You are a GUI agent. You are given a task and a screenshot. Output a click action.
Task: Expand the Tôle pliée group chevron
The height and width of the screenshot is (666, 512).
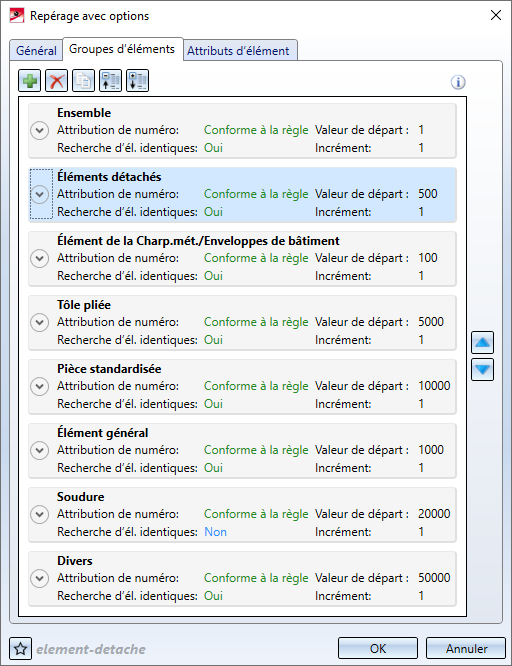coord(40,322)
